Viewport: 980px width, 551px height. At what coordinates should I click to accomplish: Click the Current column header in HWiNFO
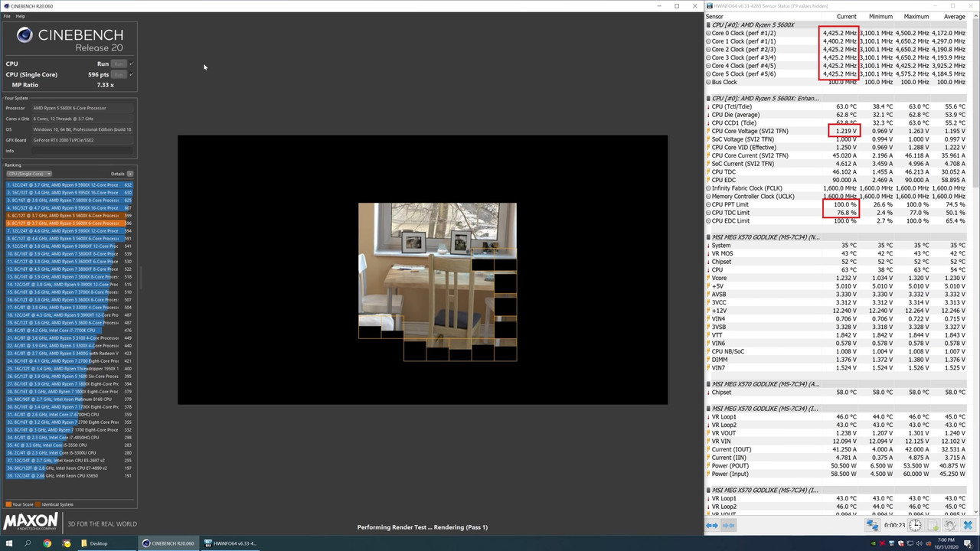click(x=847, y=16)
